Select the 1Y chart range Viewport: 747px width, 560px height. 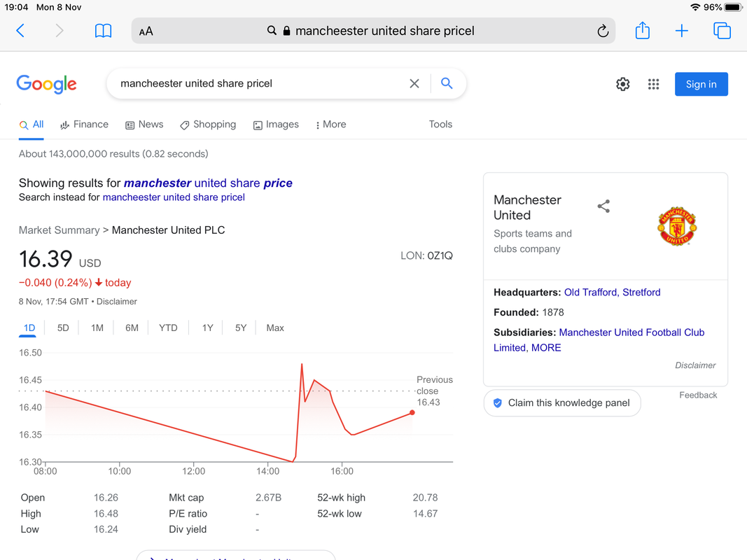click(207, 328)
